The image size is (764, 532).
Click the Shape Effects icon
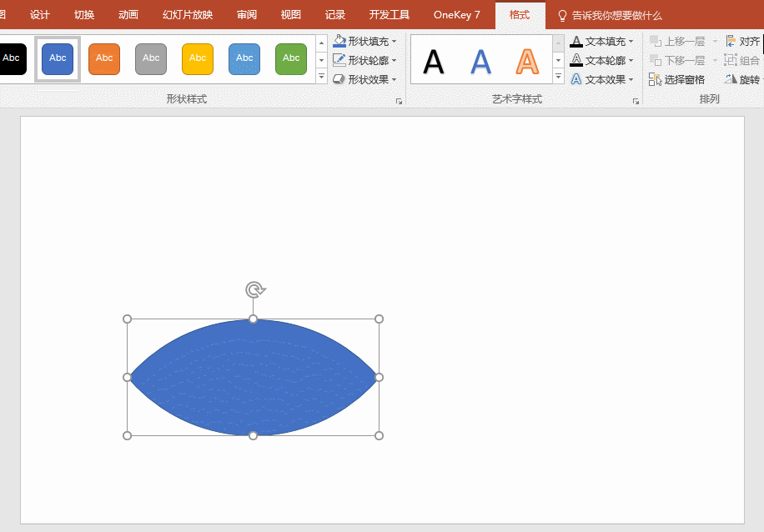pyautogui.click(x=339, y=79)
